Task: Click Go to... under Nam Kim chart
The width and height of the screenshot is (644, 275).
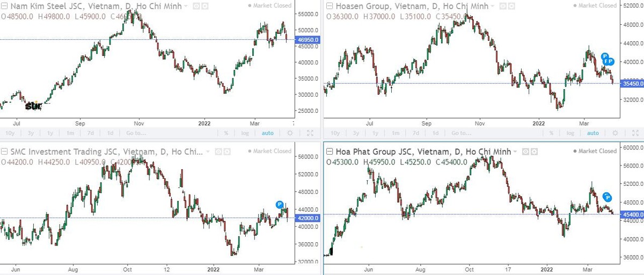Action: pos(136,133)
